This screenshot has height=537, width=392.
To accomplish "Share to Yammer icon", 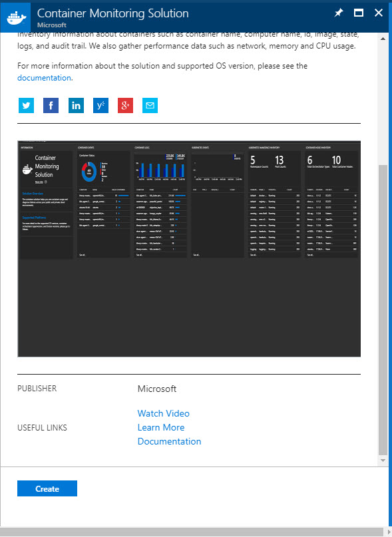I will 100,106.
